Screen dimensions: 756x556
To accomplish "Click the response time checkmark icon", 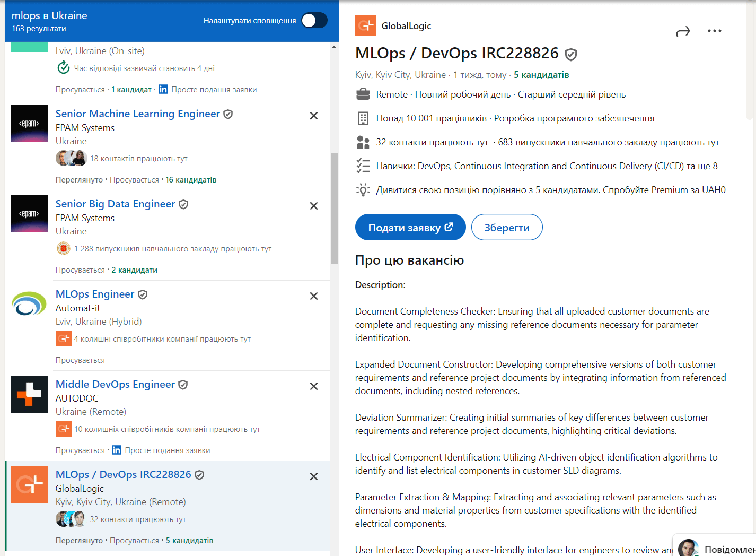I will pyautogui.click(x=63, y=68).
